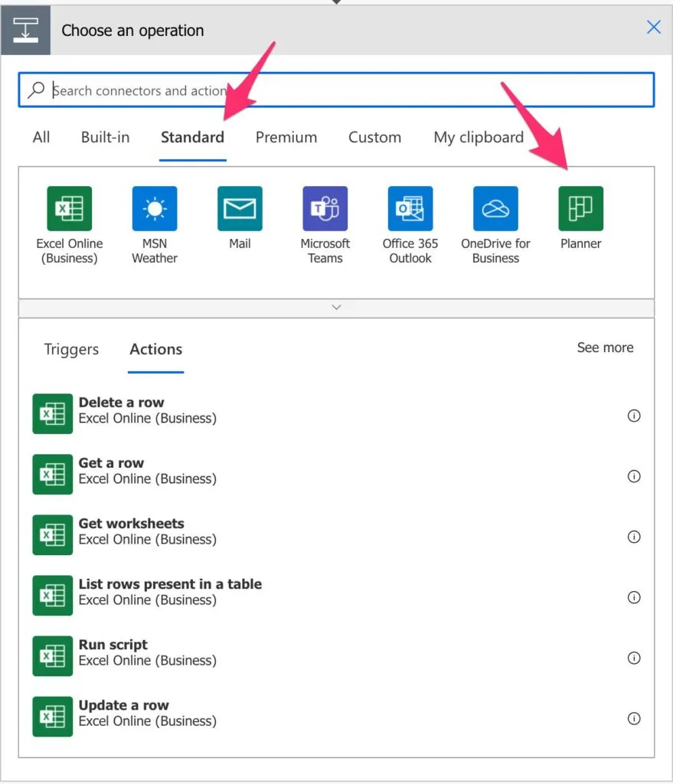Pick the OneDrive for Business connector
The height and width of the screenshot is (784, 673).
[495, 208]
